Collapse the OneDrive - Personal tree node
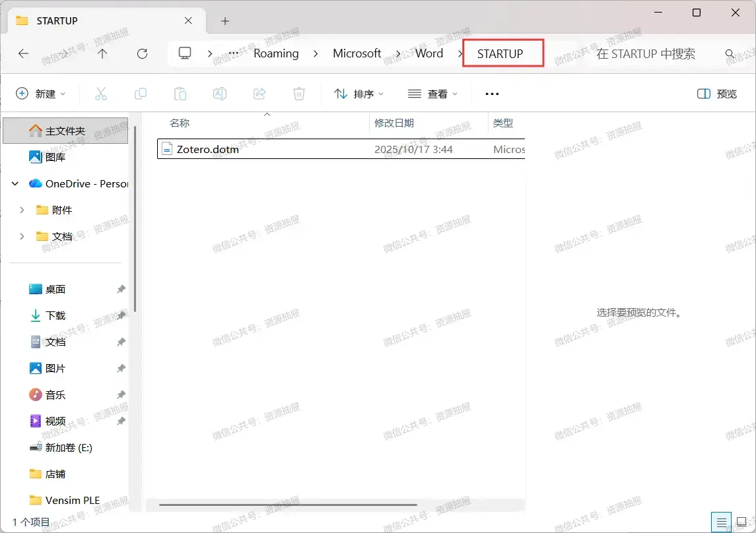The width and height of the screenshot is (756, 533). [15, 183]
